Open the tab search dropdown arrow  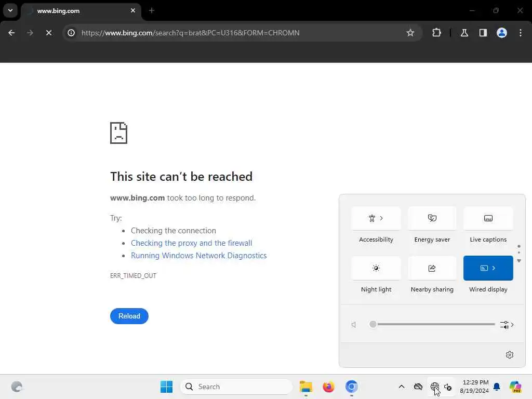click(x=10, y=10)
